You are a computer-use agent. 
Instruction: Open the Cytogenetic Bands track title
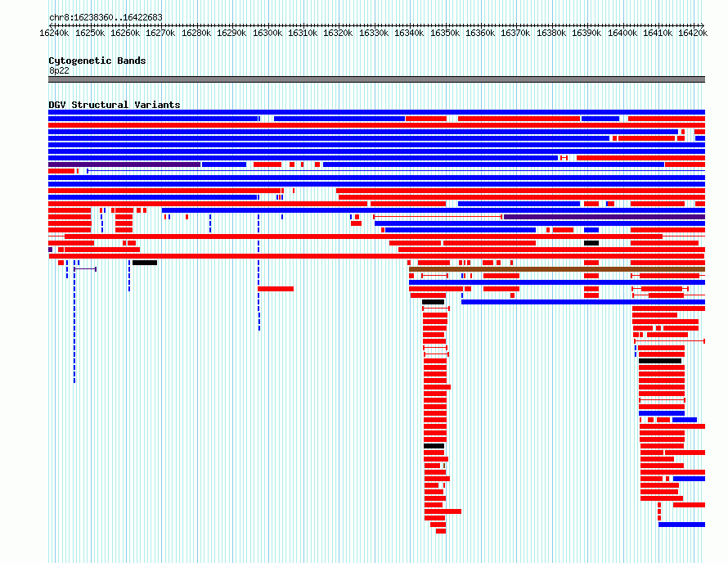point(97,61)
